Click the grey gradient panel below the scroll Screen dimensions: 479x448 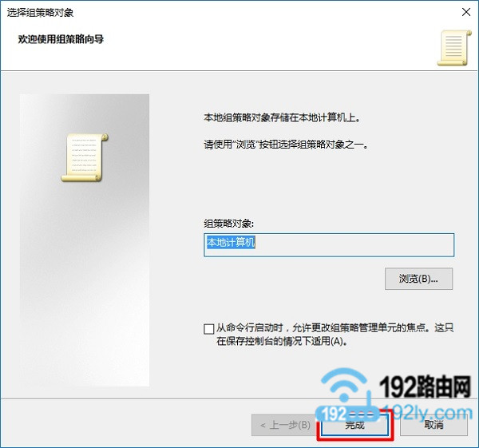tap(85, 284)
